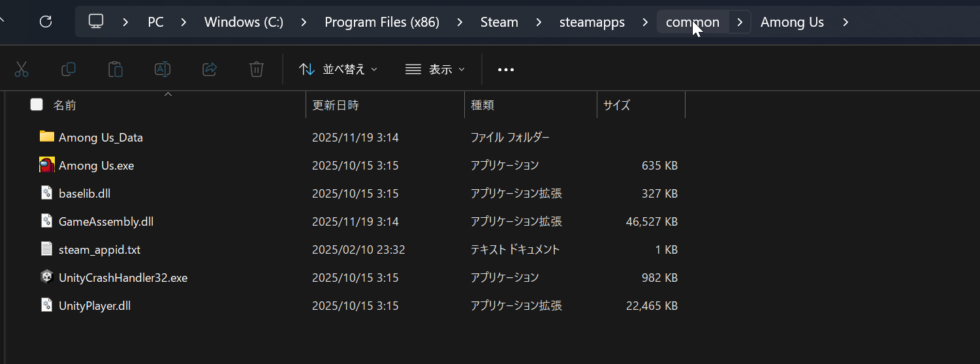Click the 22,465 KB size cell
Viewport: 980px width, 364px height.
[652, 306]
